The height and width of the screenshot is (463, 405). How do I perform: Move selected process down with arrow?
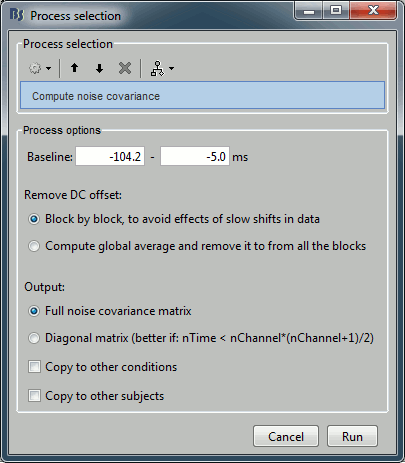(99, 69)
